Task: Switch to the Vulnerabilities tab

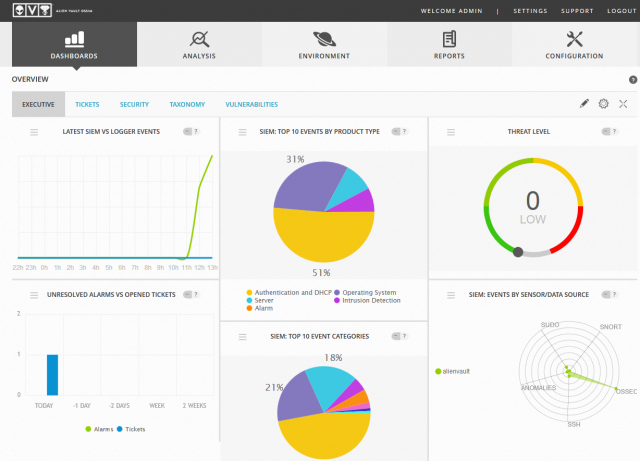Action: [x=252, y=104]
